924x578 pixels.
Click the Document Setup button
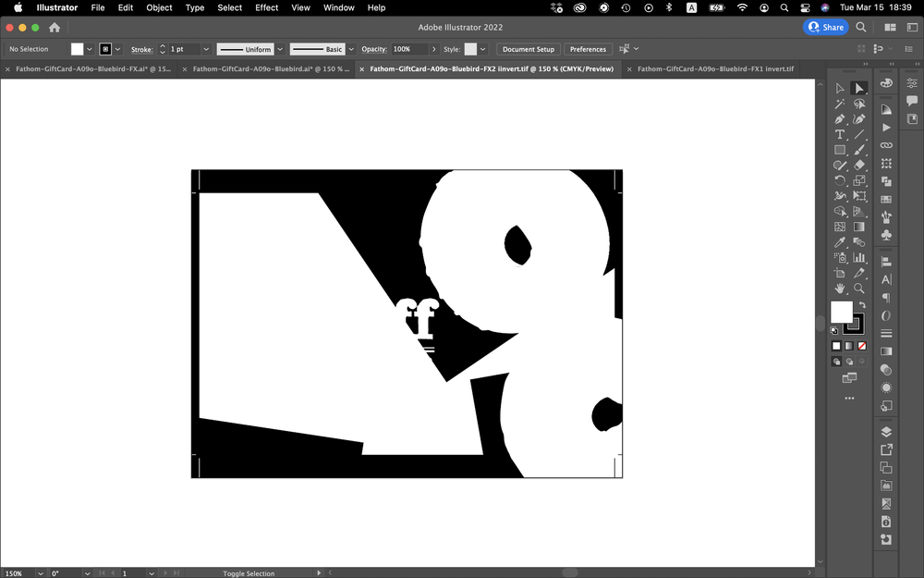click(x=528, y=49)
